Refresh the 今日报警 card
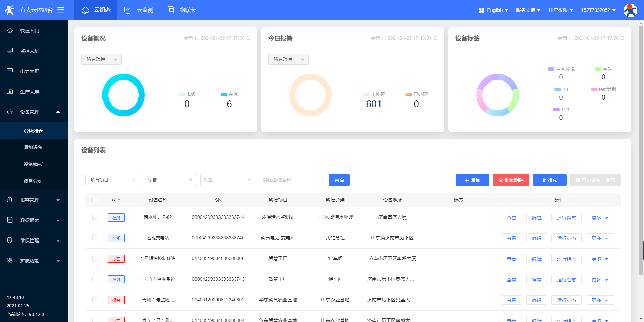The width and height of the screenshot is (644, 322). click(435, 38)
